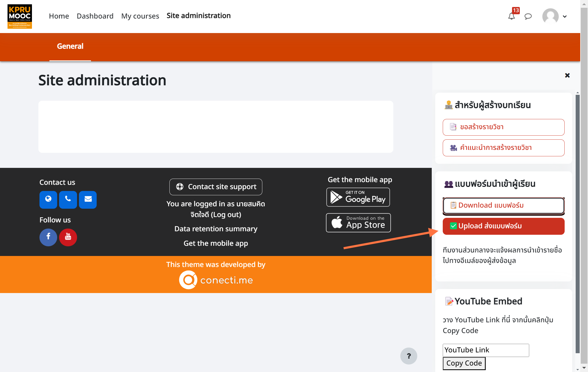Click the Follow us footer heading
The width and height of the screenshot is (588, 372).
click(55, 220)
